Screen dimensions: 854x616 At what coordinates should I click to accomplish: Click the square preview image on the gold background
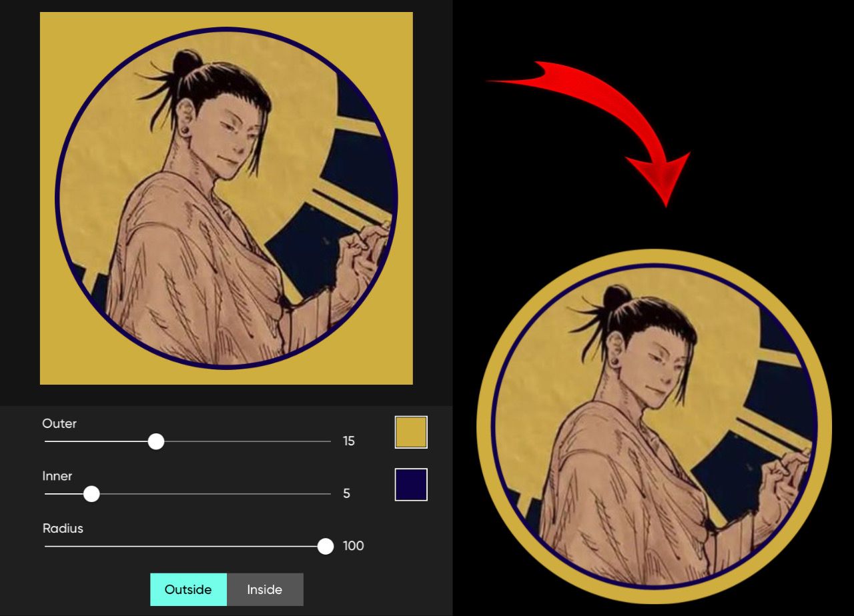coord(226,198)
